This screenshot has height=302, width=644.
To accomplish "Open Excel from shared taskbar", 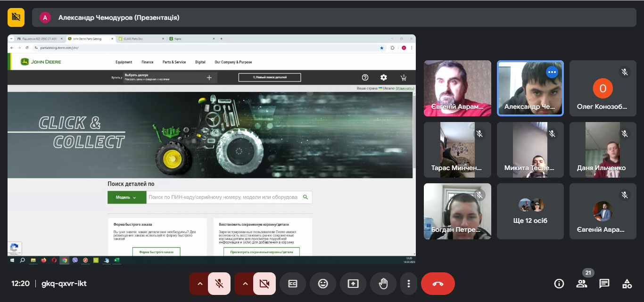I will (116, 260).
